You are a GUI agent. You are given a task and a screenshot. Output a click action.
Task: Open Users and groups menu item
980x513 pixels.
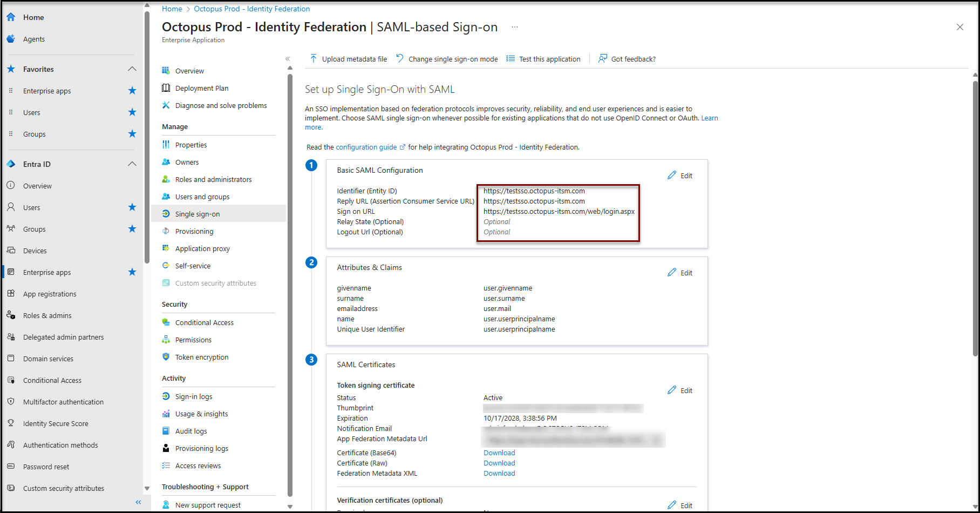click(x=202, y=197)
